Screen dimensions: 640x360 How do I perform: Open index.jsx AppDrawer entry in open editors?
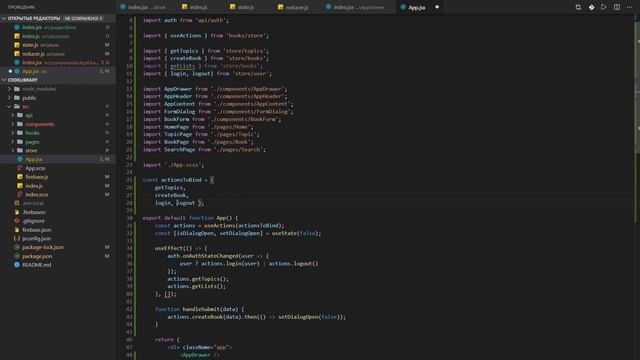point(58,62)
